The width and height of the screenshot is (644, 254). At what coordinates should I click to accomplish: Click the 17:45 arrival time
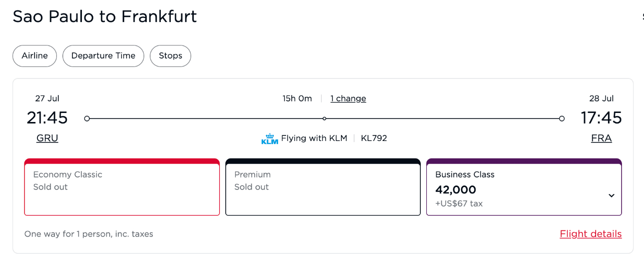click(x=601, y=118)
